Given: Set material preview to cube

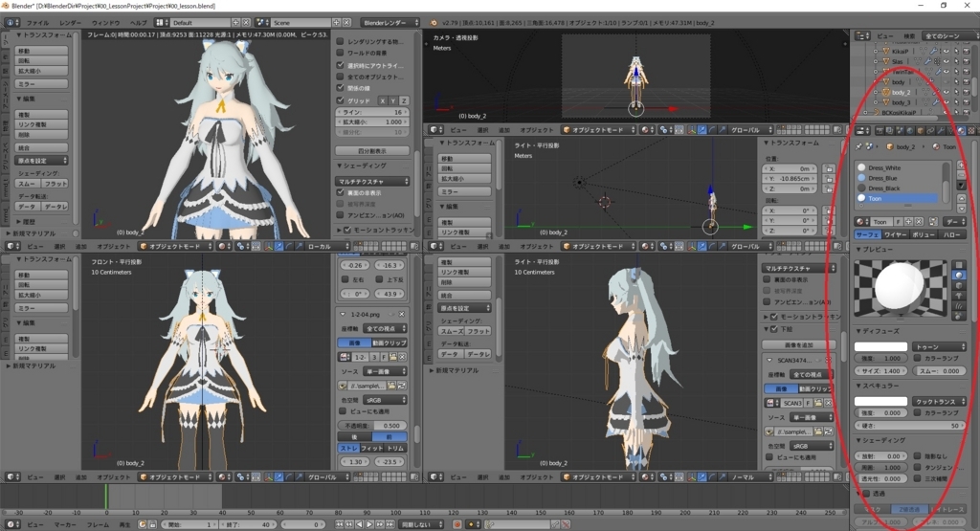Looking at the screenshot, I should pyautogui.click(x=959, y=285).
